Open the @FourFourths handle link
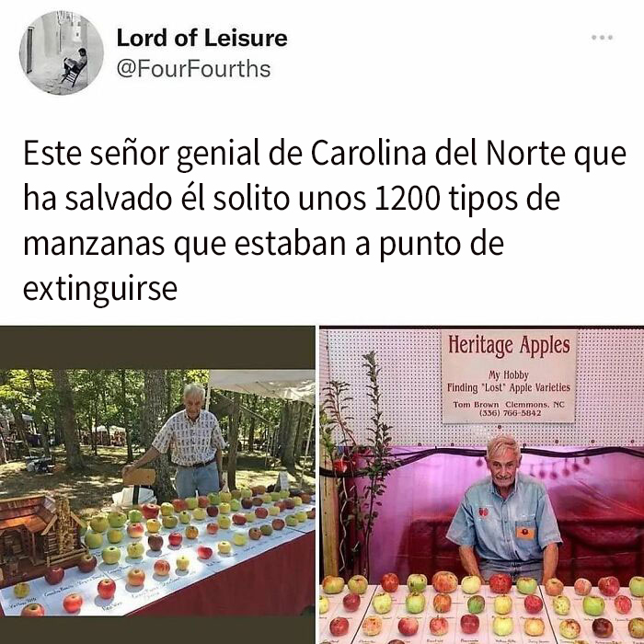 click(194, 69)
